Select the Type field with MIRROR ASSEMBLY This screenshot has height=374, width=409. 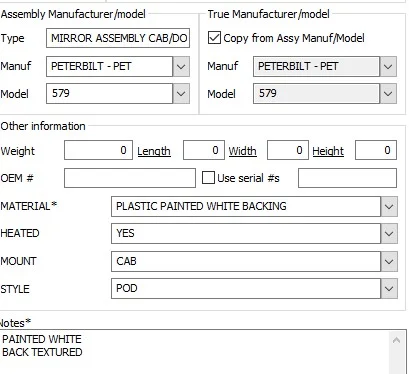(x=118, y=38)
